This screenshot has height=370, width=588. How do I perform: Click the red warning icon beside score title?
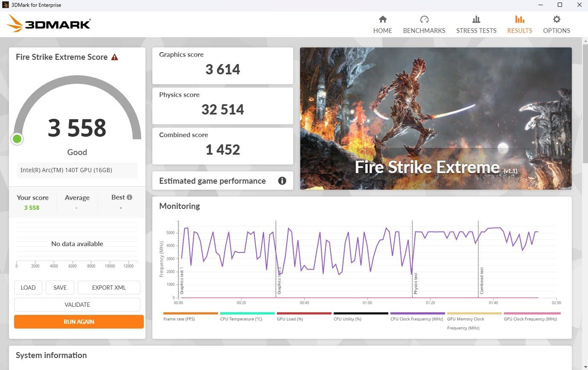coord(114,57)
